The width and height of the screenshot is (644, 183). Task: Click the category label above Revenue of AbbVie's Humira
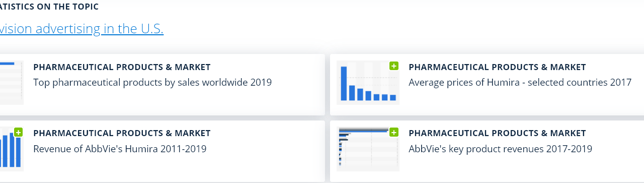click(x=122, y=134)
